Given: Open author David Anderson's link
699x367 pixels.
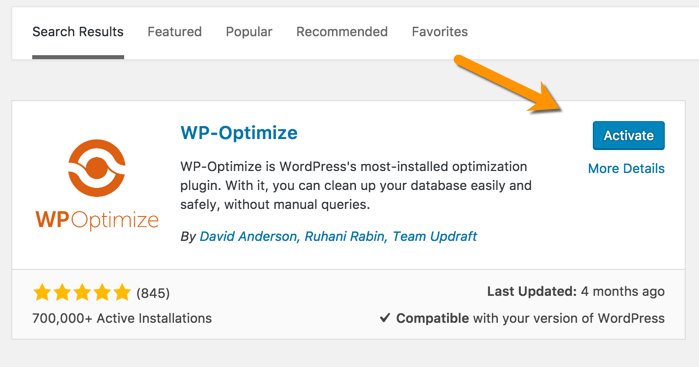Looking at the screenshot, I should 248,236.
